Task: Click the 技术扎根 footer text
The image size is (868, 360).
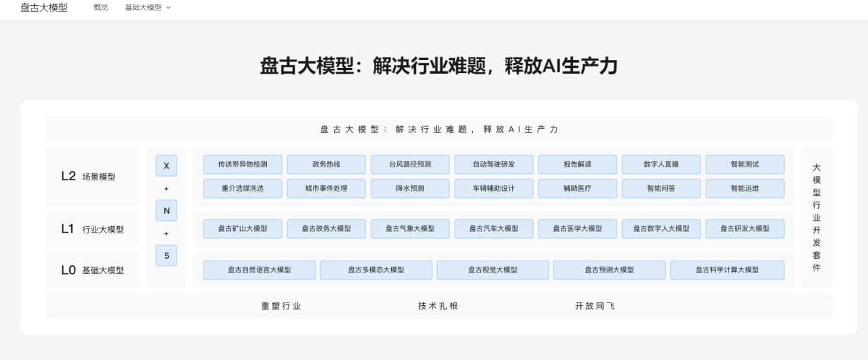Action: (x=438, y=306)
